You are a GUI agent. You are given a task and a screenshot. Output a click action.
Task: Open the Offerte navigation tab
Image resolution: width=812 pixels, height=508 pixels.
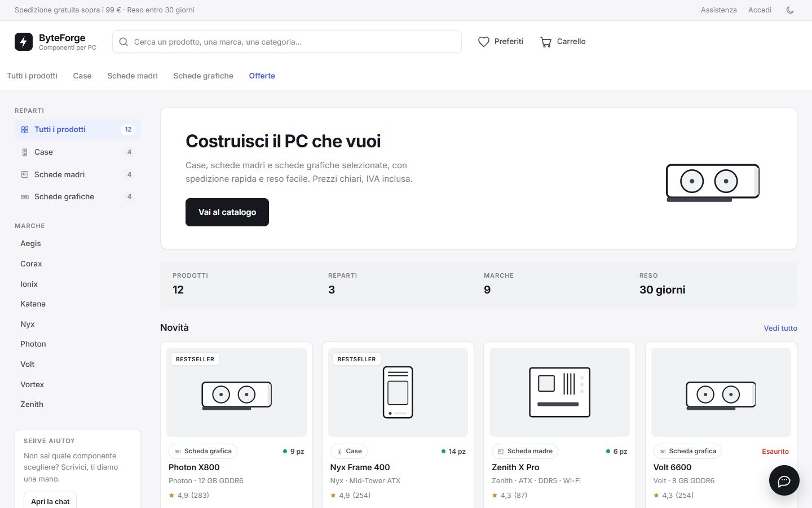(262, 76)
